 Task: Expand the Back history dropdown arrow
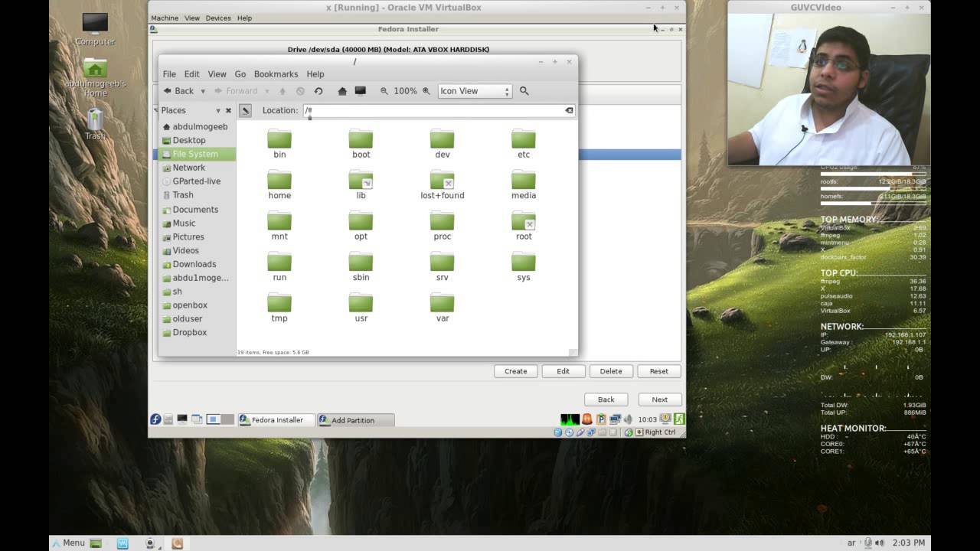(203, 91)
